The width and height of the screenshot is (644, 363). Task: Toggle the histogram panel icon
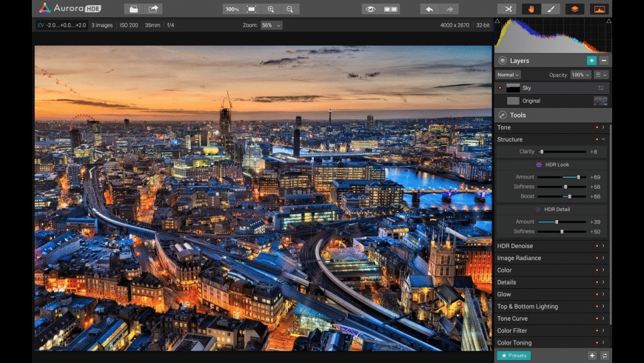[x=600, y=9]
